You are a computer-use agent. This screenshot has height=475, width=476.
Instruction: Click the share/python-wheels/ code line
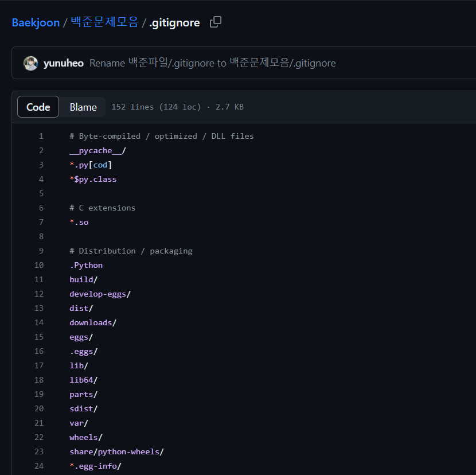116,452
